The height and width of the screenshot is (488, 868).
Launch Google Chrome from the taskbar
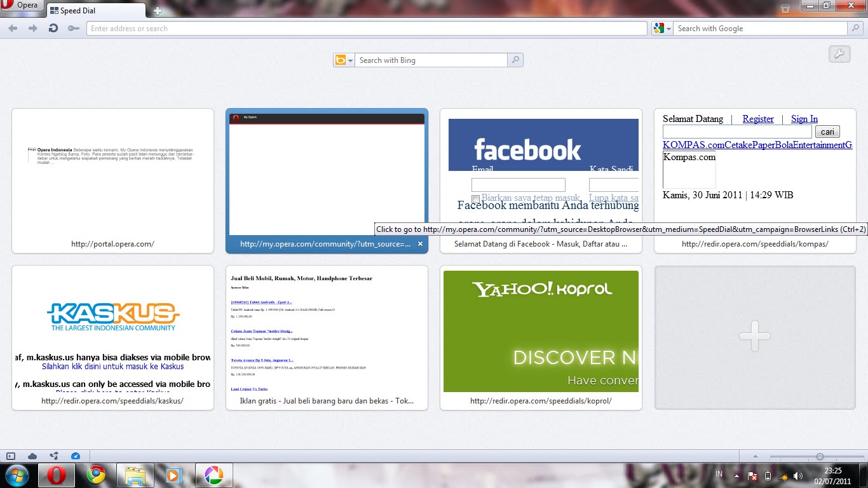click(x=96, y=475)
